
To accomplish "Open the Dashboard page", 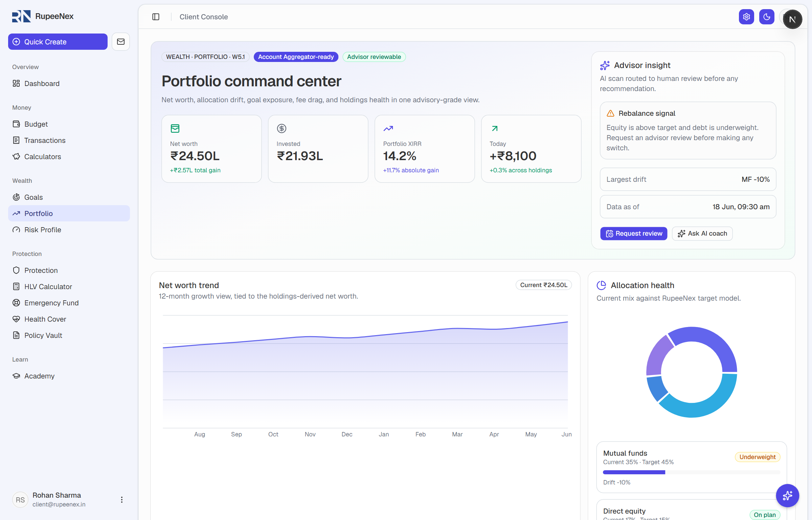I will 69,83.
